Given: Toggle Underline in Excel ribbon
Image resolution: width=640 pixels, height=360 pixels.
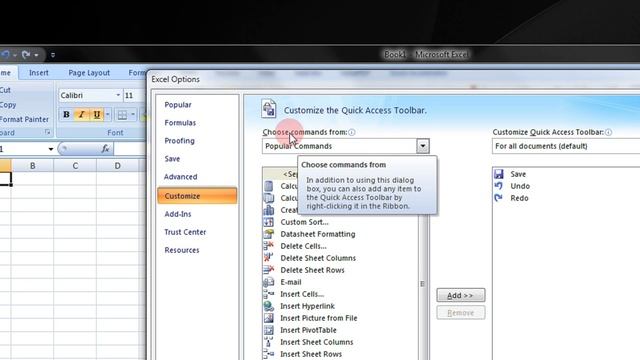Looking at the screenshot, I should pyautogui.click(x=96, y=115).
